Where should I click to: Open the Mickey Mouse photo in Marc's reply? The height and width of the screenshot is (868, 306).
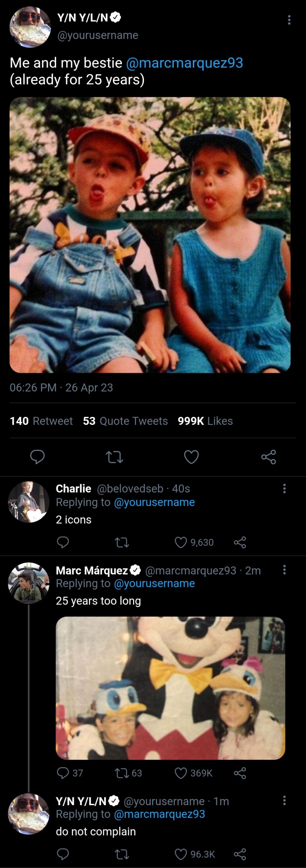[x=170, y=688]
